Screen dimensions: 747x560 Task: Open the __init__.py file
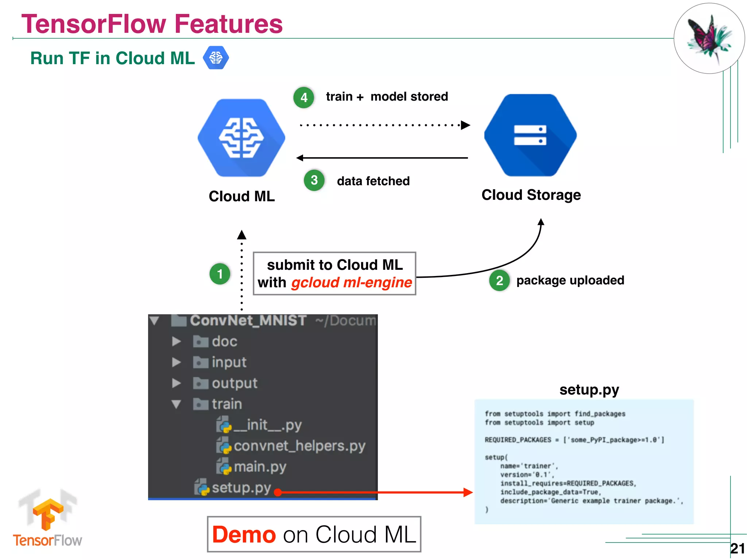[267, 425]
